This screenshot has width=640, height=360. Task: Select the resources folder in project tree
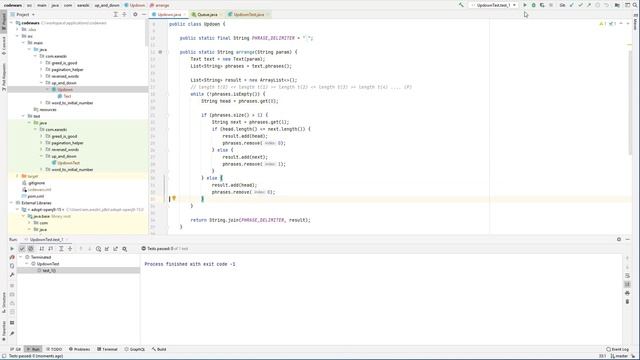pyautogui.click(x=48, y=109)
